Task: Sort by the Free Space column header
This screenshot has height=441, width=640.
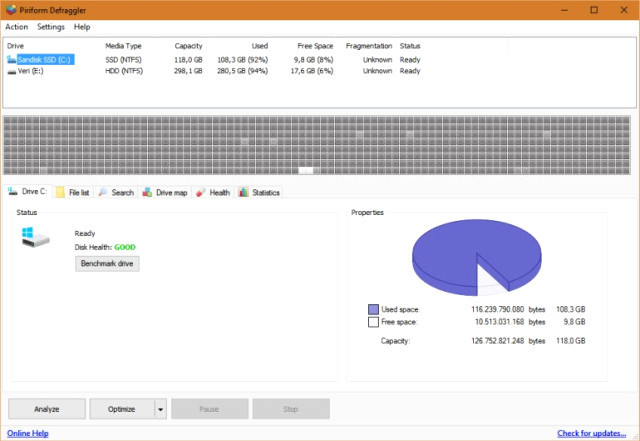Action: pos(315,46)
